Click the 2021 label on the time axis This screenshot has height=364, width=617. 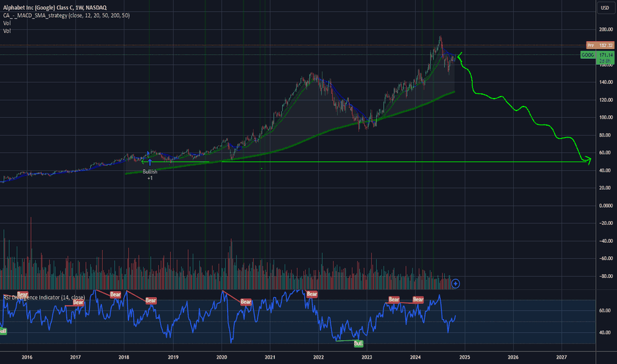[x=270, y=357]
